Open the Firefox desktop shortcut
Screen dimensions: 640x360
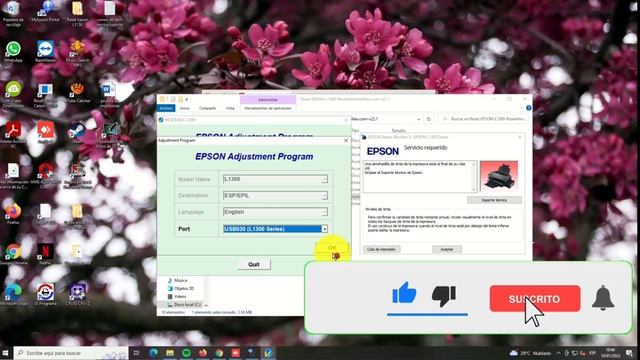13,214
